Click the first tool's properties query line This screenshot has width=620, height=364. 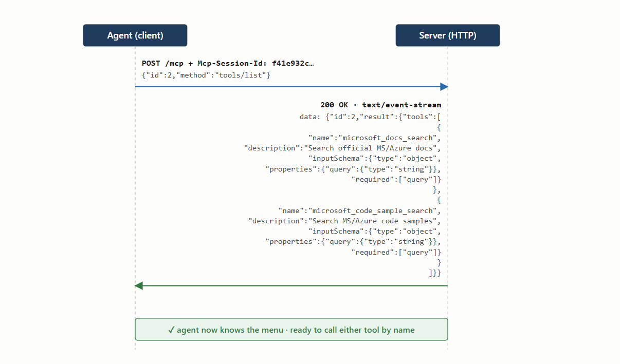(353, 169)
